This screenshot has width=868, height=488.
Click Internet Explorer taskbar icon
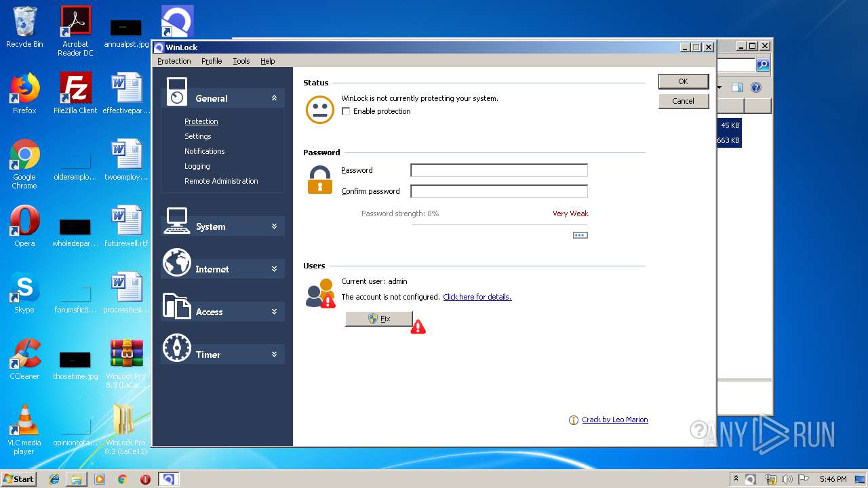(x=54, y=479)
